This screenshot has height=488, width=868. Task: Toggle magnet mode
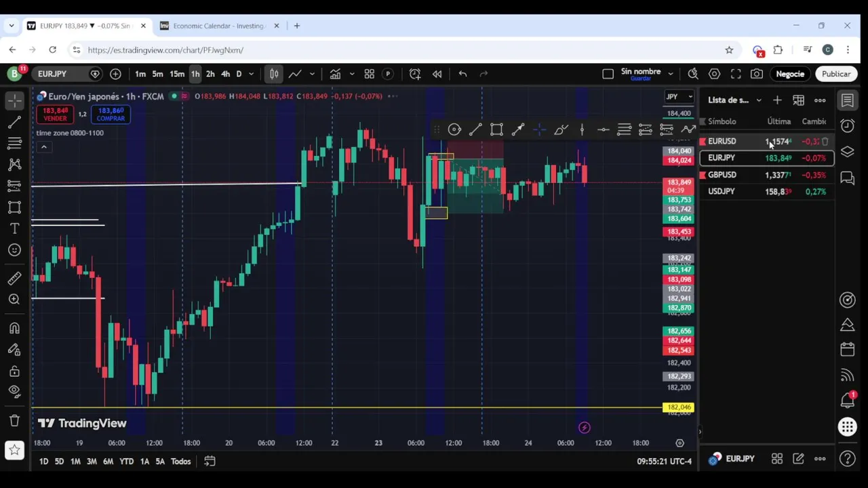[14, 328]
